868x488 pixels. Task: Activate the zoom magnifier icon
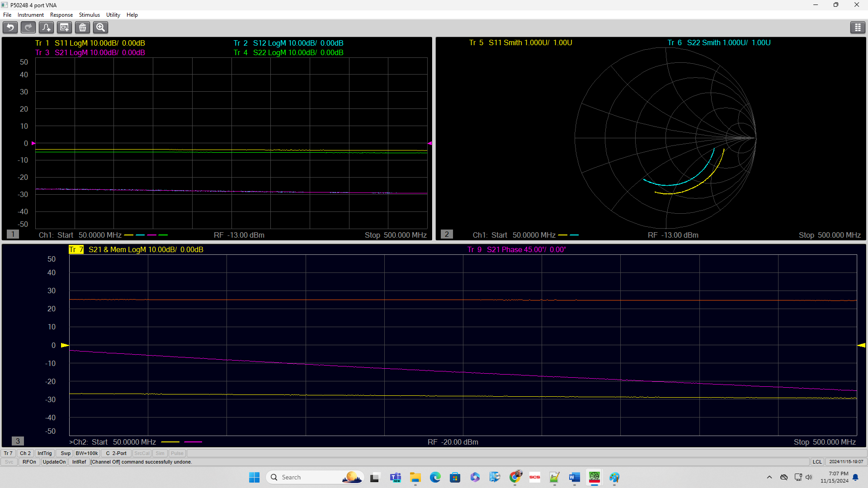tap(100, 28)
